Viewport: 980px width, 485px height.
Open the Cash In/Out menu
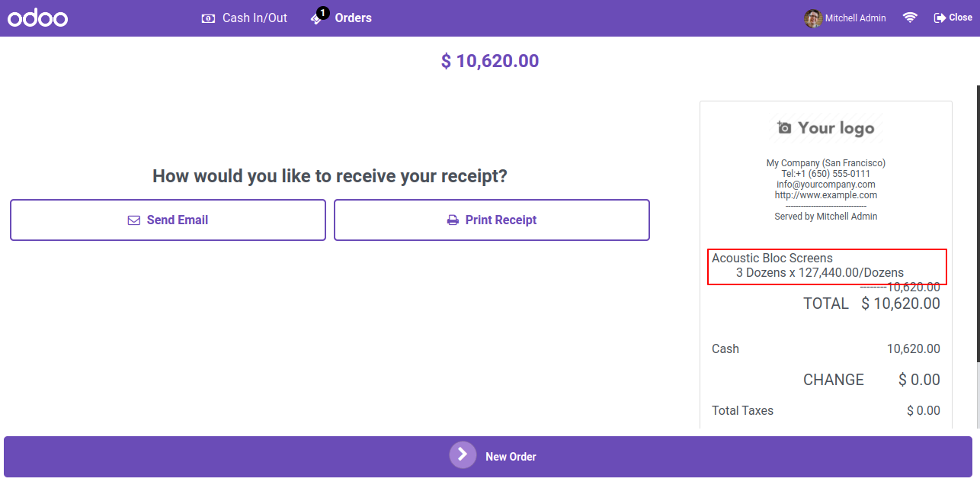pos(244,18)
